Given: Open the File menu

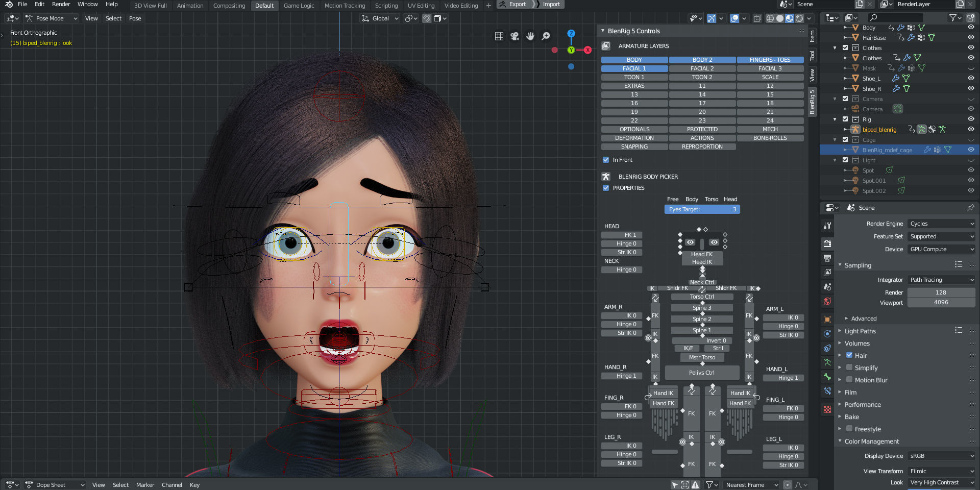Looking at the screenshot, I should (x=22, y=4).
